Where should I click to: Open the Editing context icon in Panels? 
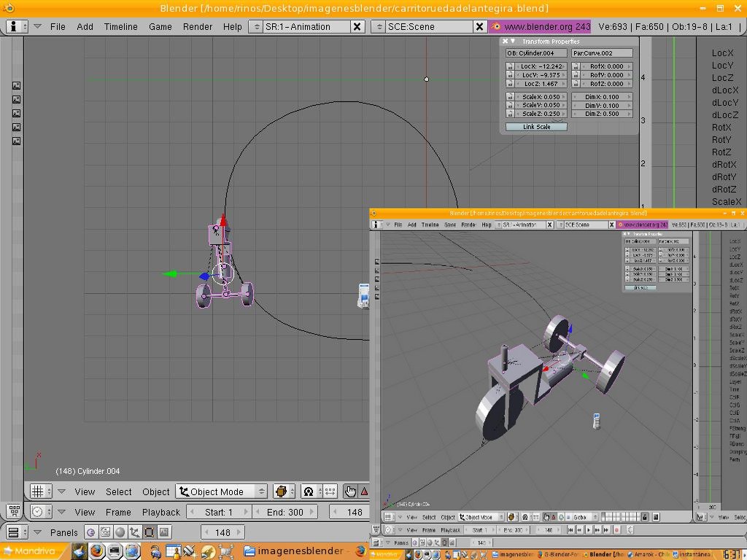(150, 532)
